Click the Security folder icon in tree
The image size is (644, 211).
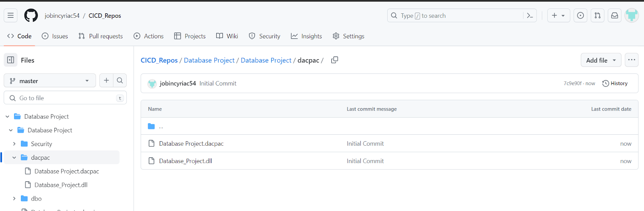[24, 144]
